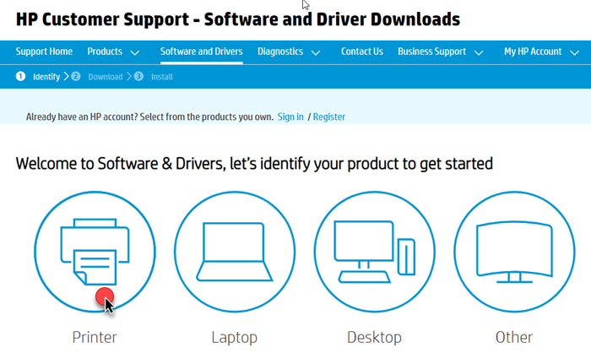
Task: Open Business Support menu label
Action: pyautogui.click(x=432, y=52)
